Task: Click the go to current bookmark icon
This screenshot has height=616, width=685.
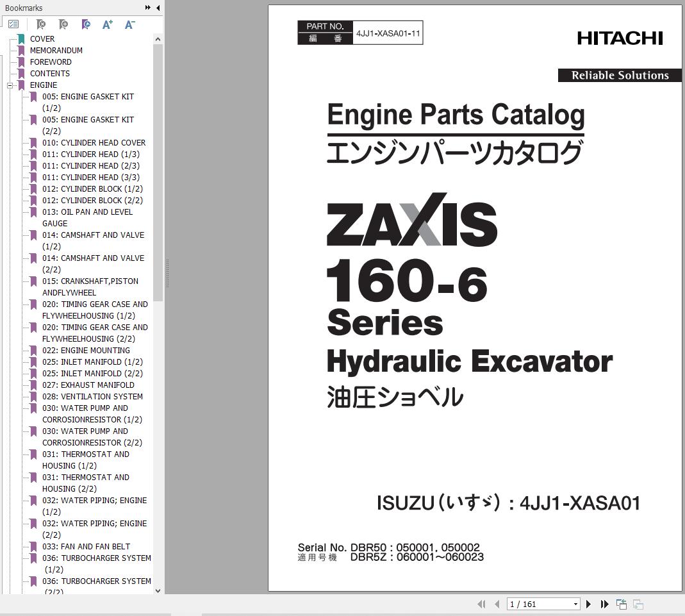Action: 86,24
